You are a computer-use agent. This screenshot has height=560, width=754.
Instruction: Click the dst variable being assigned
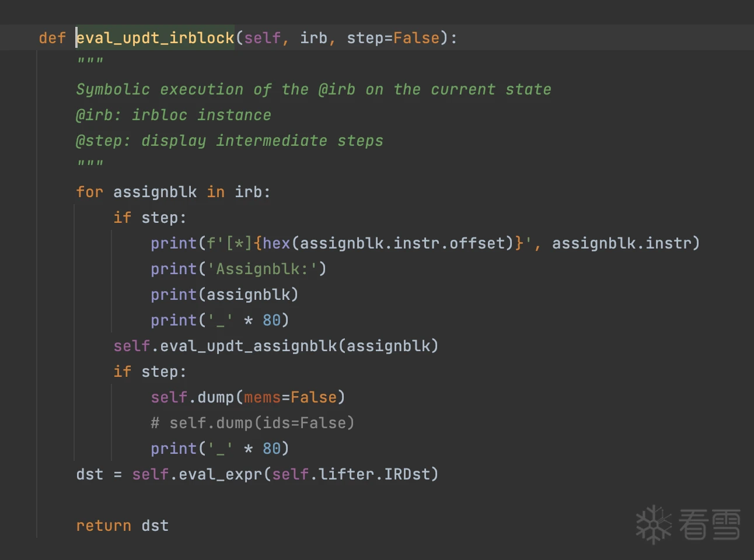pyautogui.click(x=89, y=474)
